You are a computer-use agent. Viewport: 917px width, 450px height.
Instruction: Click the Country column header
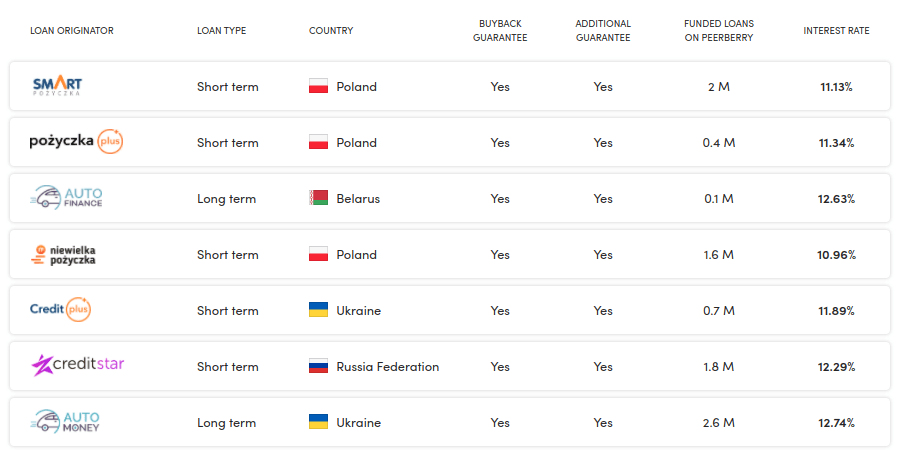tap(331, 30)
